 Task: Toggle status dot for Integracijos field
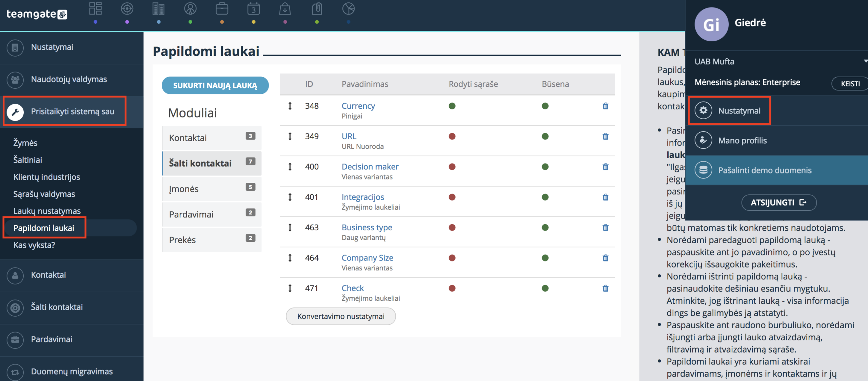[x=545, y=197]
